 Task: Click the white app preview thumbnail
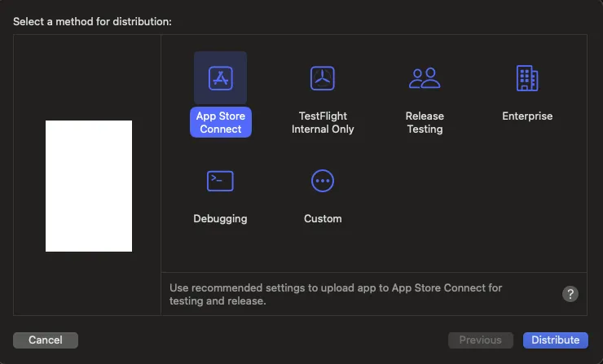(x=89, y=186)
